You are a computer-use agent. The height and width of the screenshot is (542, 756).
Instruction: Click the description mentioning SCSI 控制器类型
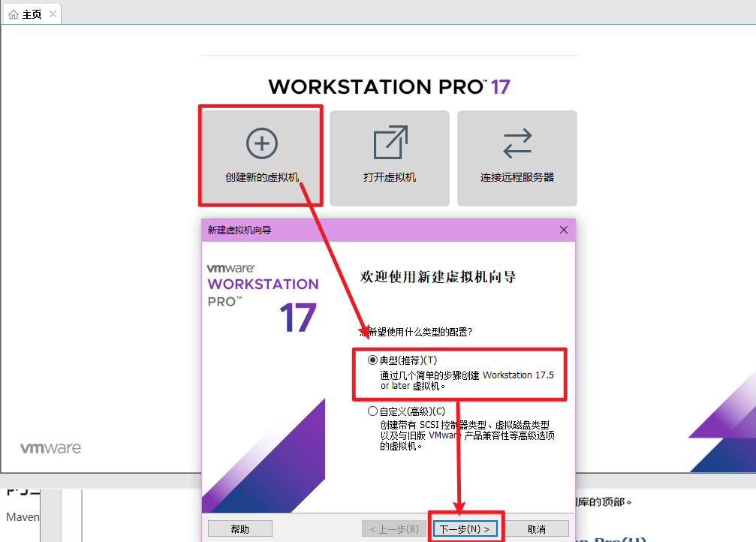467,435
